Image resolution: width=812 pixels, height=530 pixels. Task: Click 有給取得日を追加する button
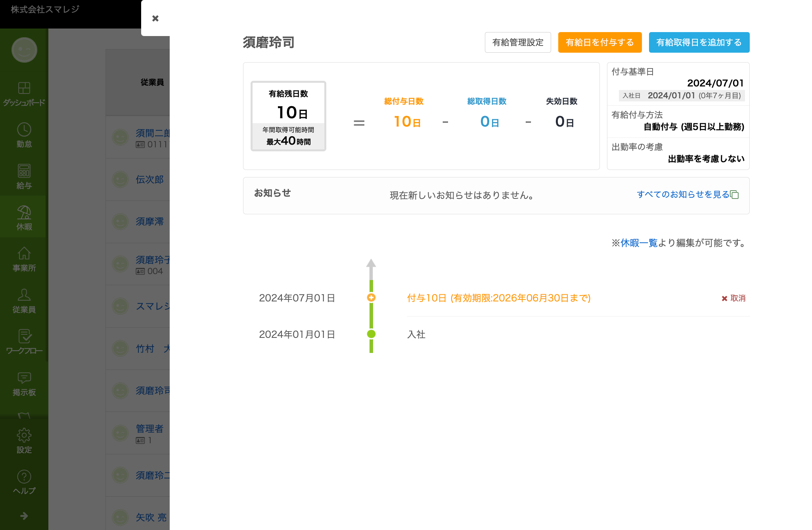click(x=699, y=42)
